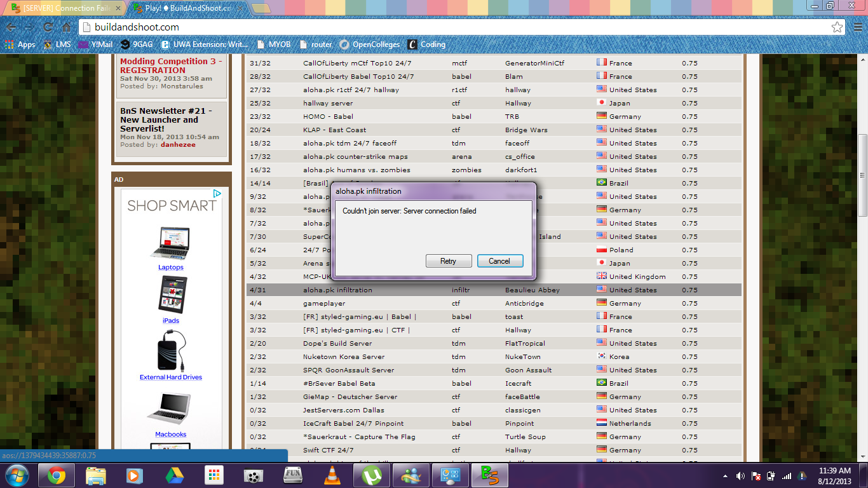This screenshot has height=488, width=868.
Task: Open the 9GAG bookmark
Action: [x=135, y=44]
